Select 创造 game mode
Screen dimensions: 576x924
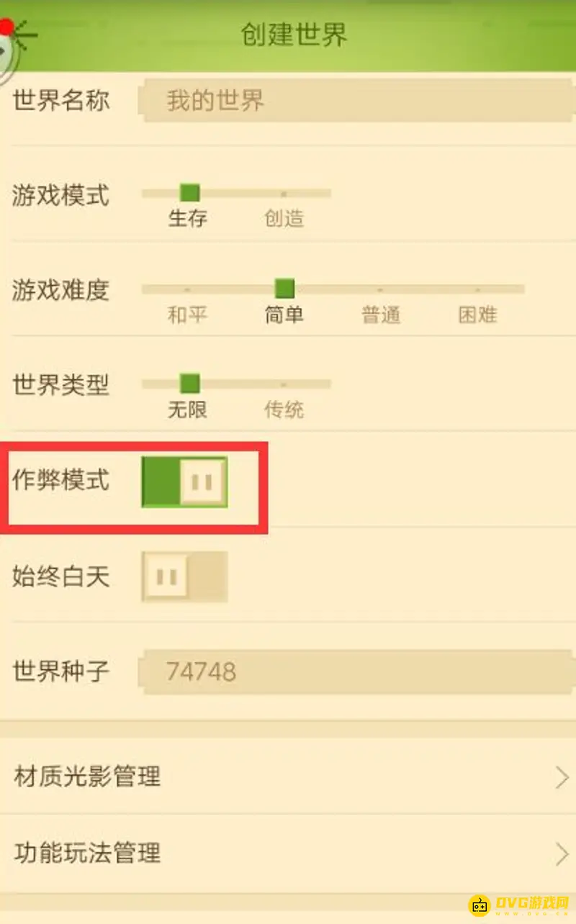tap(284, 218)
